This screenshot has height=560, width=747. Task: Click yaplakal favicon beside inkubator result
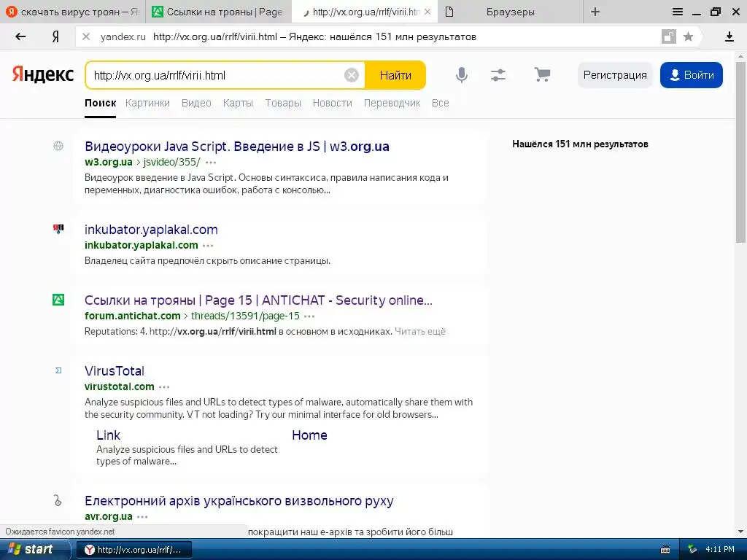click(58, 229)
